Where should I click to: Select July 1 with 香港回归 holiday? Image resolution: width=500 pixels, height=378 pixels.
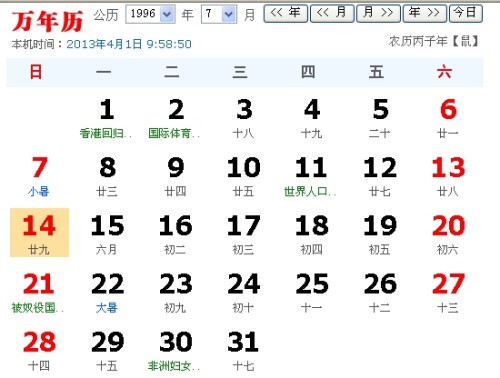(x=107, y=118)
